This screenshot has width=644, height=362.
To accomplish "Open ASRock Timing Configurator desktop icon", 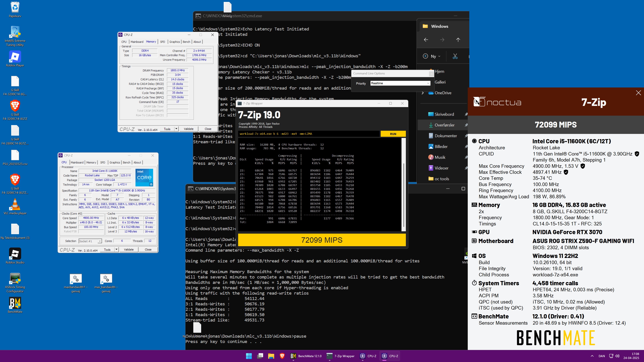I will [x=15, y=283].
